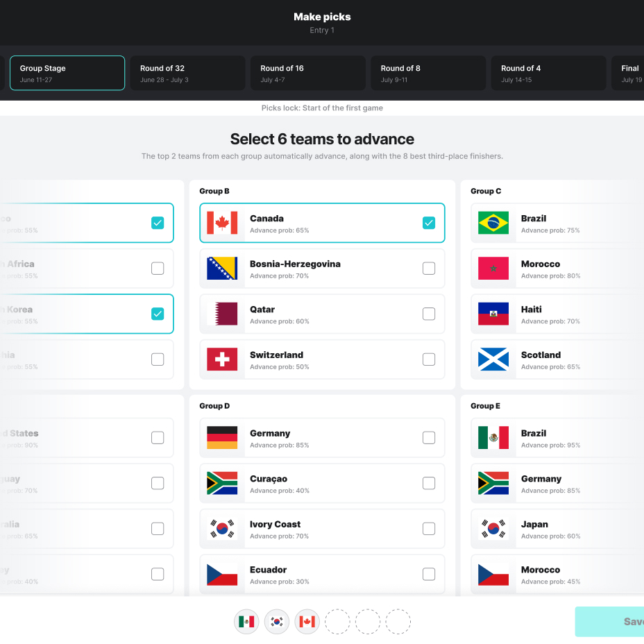
Task: Click the flag beside Germany in Group D
Action: coord(222,437)
